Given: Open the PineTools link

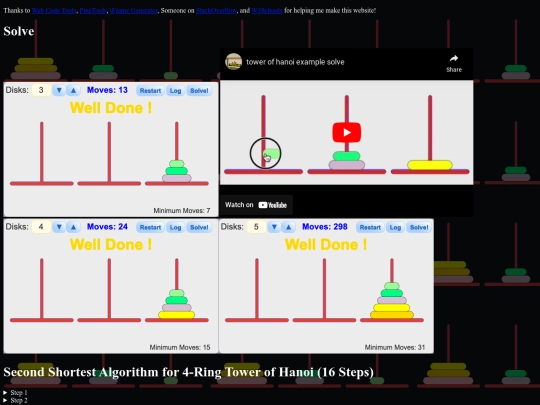Looking at the screenshot, I should coord(93,11).
